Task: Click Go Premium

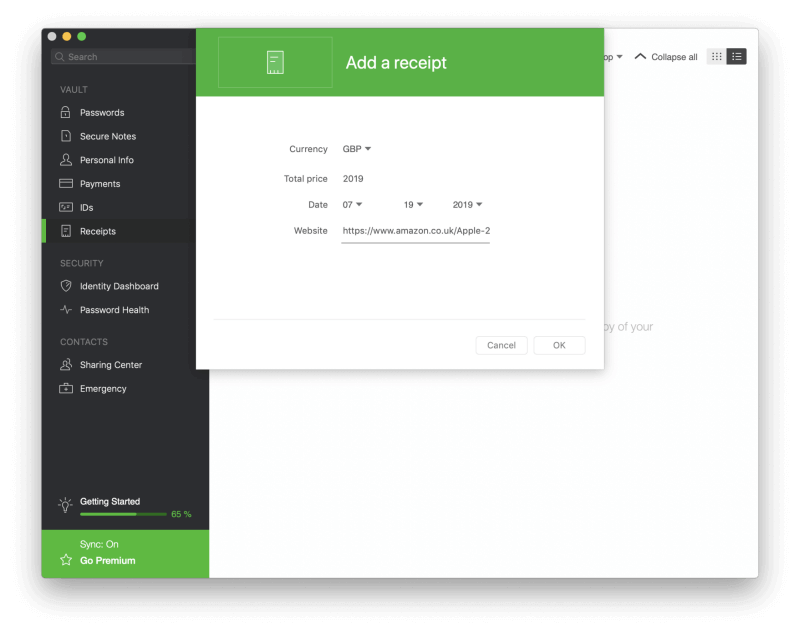Action: 108,560
